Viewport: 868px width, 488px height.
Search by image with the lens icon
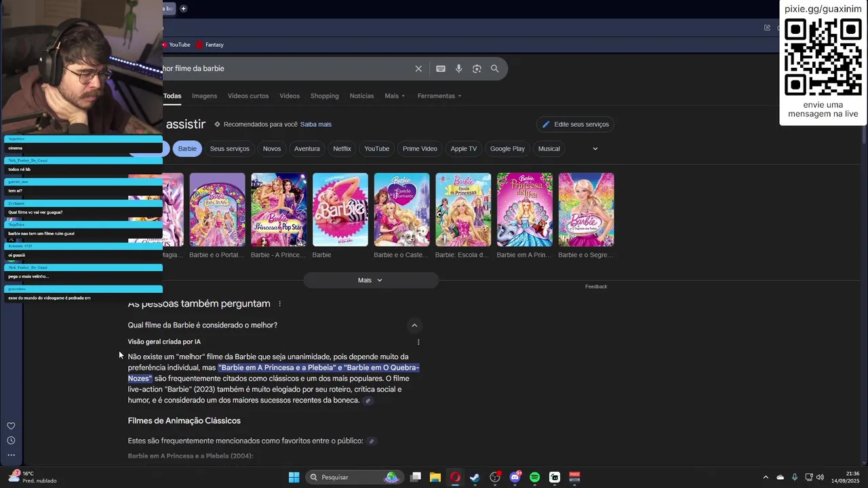tap(477, 68)
